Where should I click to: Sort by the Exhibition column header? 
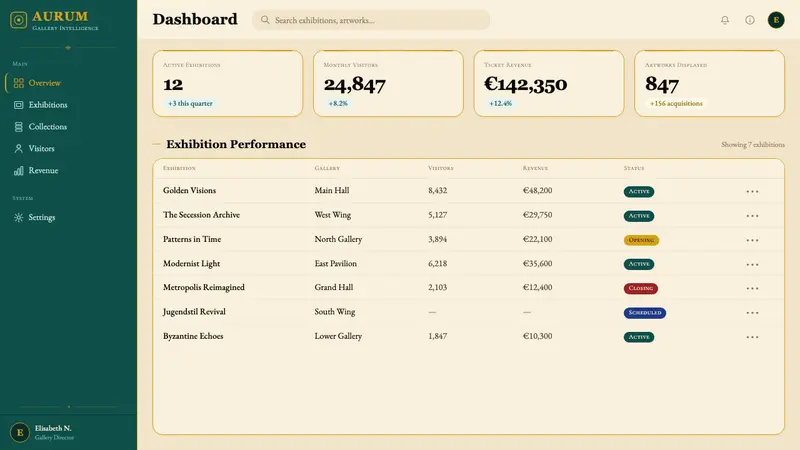(x=179, y=168)
